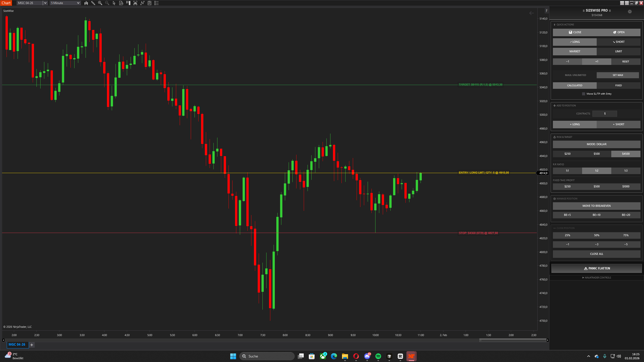Open the 5 Minute timeframe dropdown
The height and width of the screenshot is (362, 644).
pos(78,3)
